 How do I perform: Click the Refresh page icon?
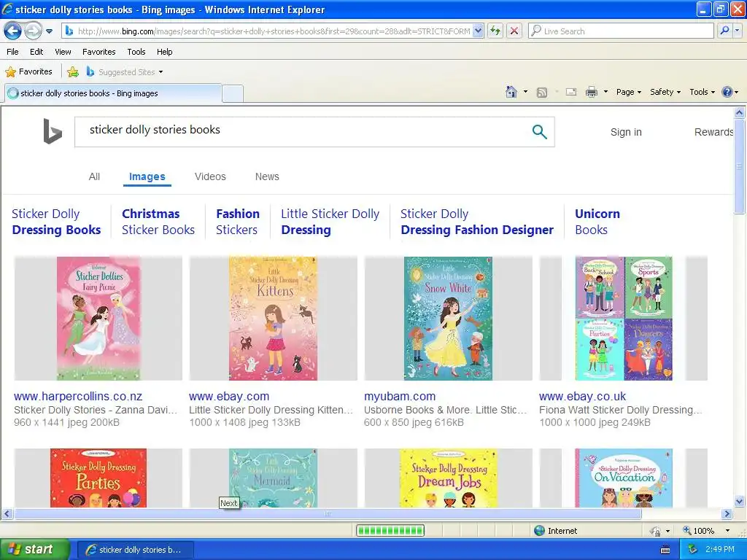click(x=495, y=31)
